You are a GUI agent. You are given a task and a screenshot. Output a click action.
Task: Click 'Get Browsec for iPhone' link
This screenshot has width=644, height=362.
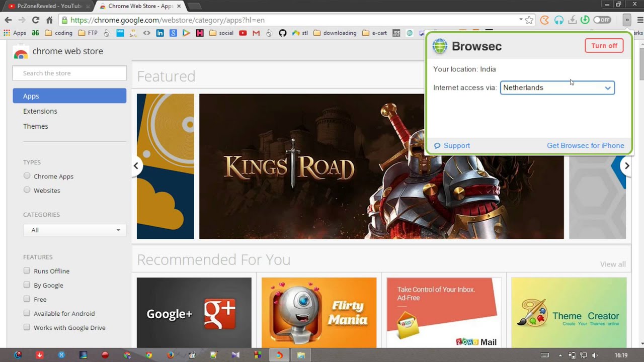(586, 146)
